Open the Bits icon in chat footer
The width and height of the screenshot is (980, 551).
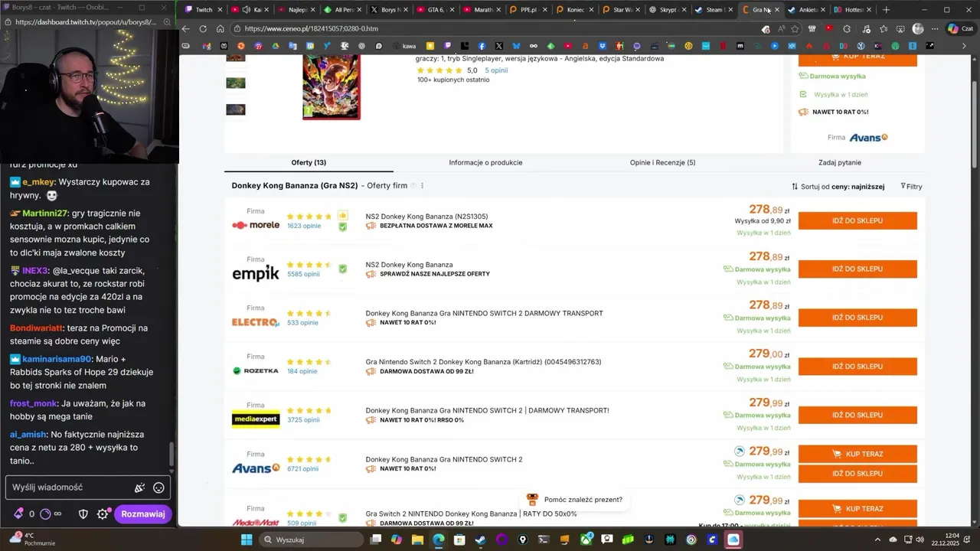click(x=18, y=514)
